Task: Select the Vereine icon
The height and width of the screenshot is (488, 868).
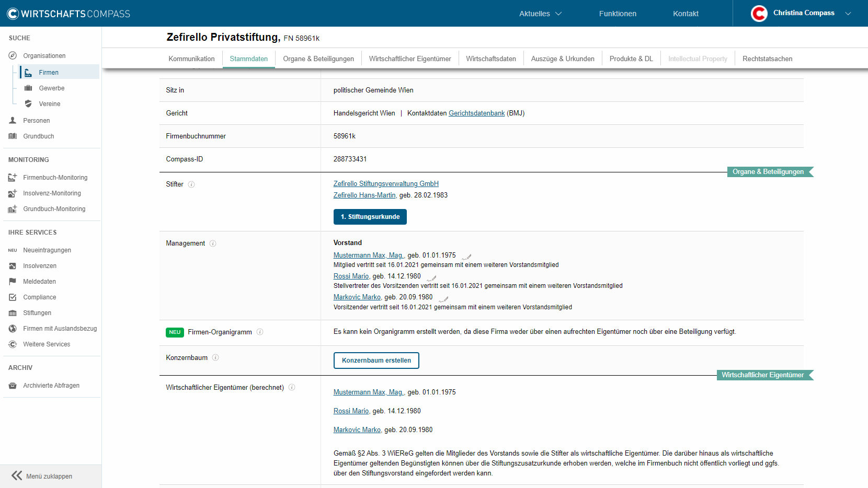Action: coord(28,104)
